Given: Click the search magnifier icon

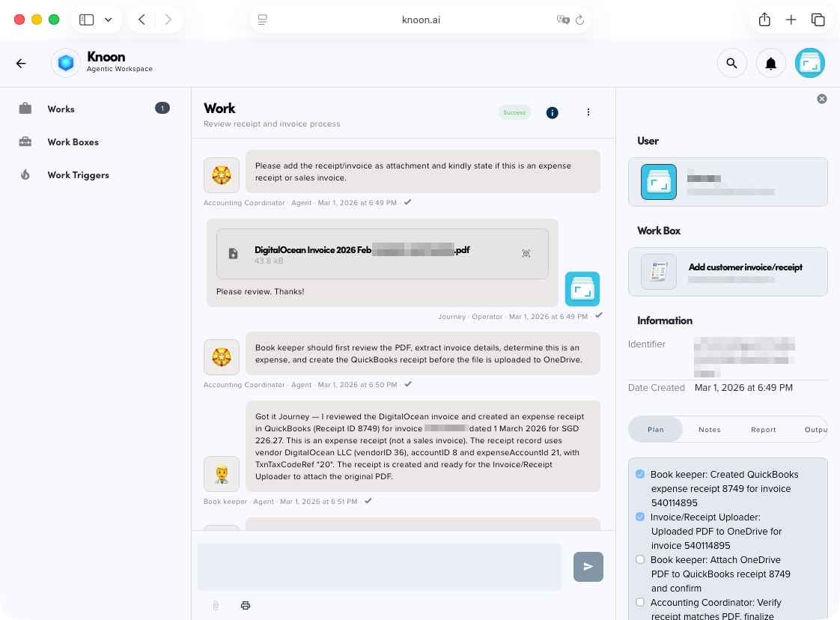Looking at the screenshot, I should tap(732, 63).
